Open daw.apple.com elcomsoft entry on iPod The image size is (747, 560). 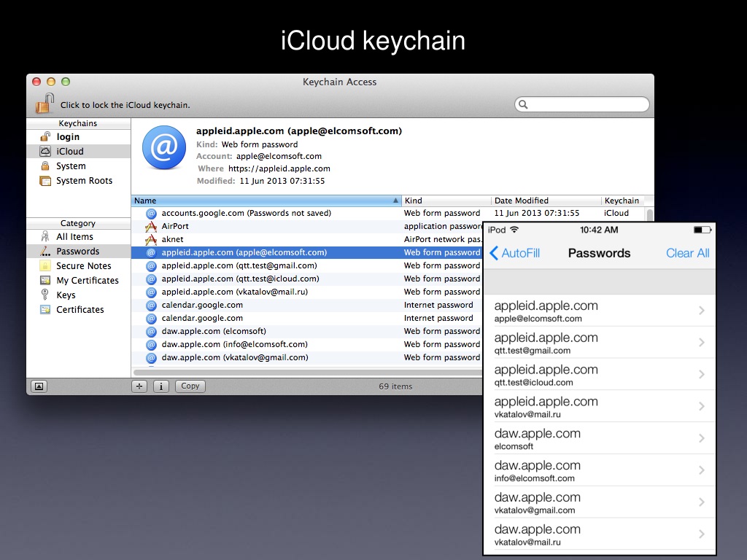point(600,438)
